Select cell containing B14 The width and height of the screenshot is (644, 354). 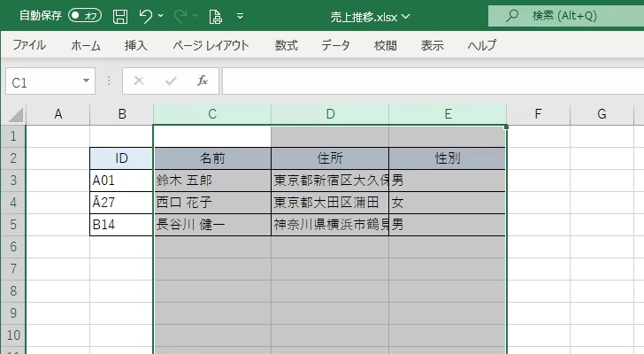(121, 225)
